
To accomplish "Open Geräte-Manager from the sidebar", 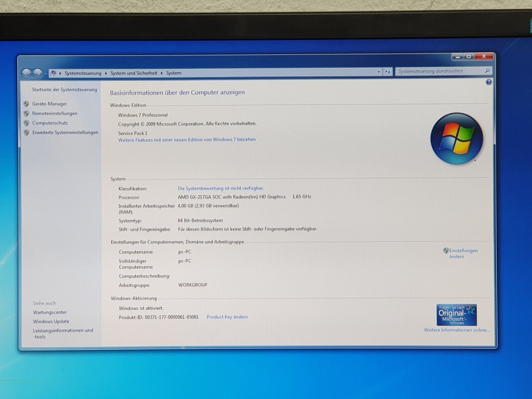I will 50,104.
